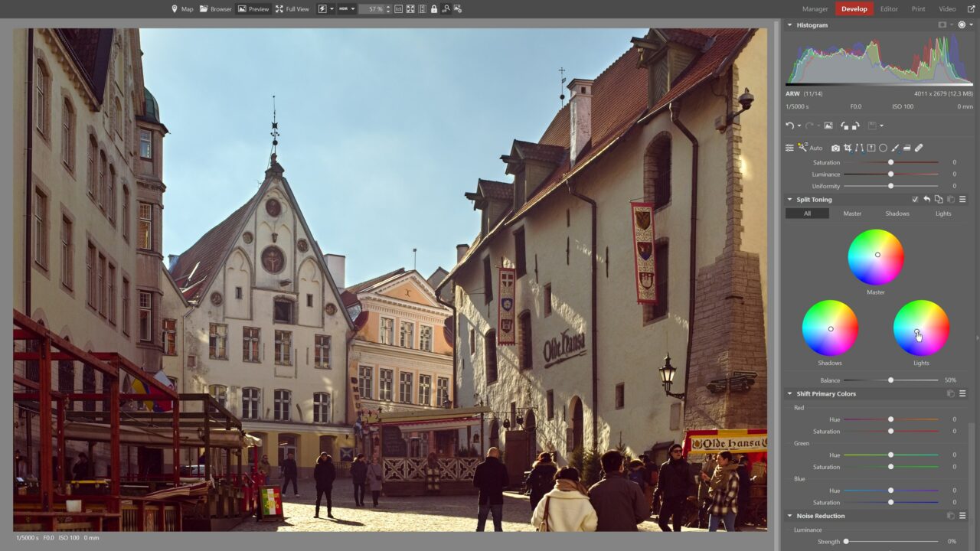Image resolution: width=980 pixels, height=551 pixels.
Task: Collapse the Histogram panel
Action: pos(790,25)
